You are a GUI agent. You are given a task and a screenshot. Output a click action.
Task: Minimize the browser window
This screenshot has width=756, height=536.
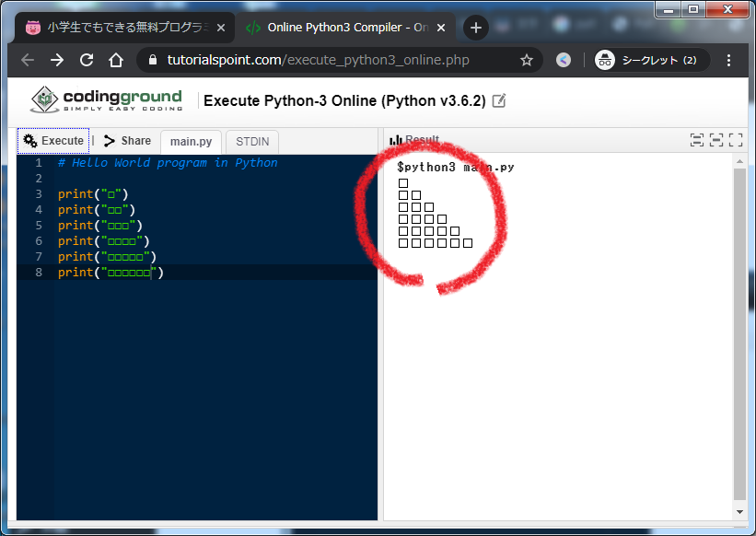point(669,9)
